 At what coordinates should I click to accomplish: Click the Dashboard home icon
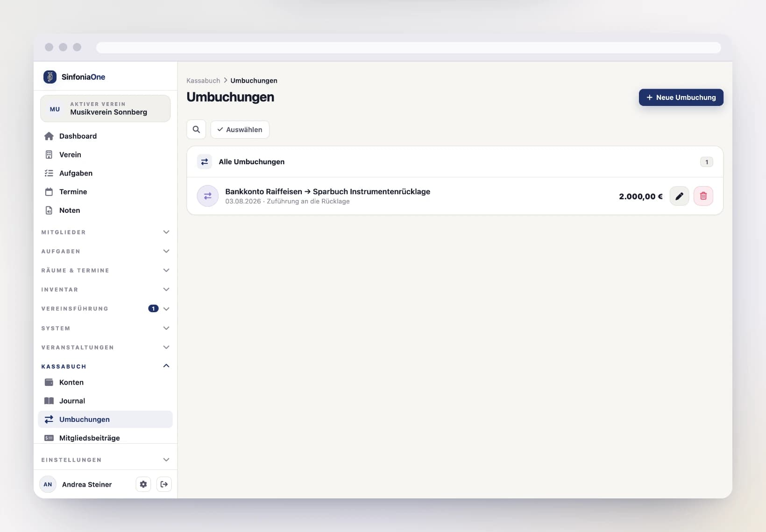tap(49, 136)
